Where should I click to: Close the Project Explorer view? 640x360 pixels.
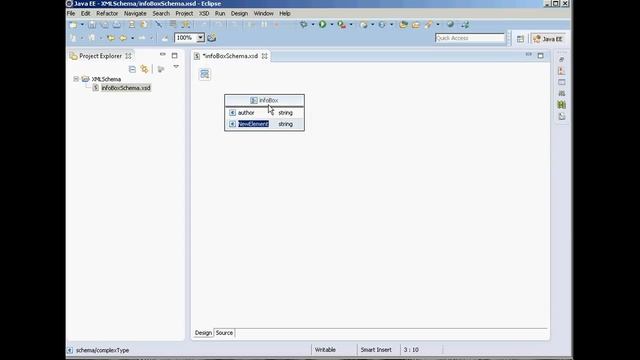click(128, 56)
